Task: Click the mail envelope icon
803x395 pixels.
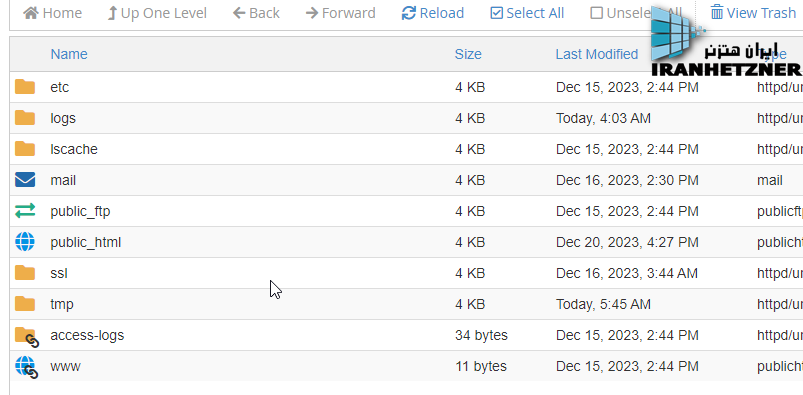Action: point(25,180)
